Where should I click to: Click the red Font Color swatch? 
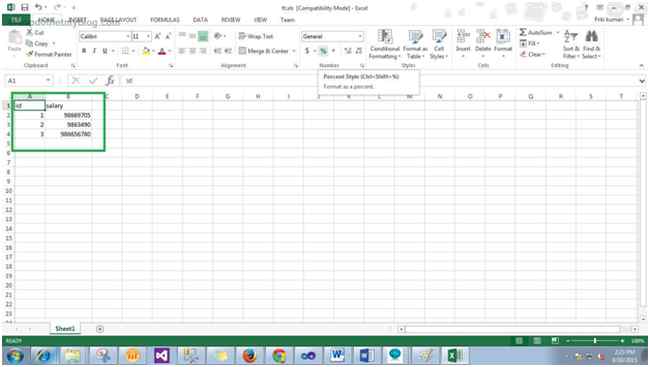point(162,51)
